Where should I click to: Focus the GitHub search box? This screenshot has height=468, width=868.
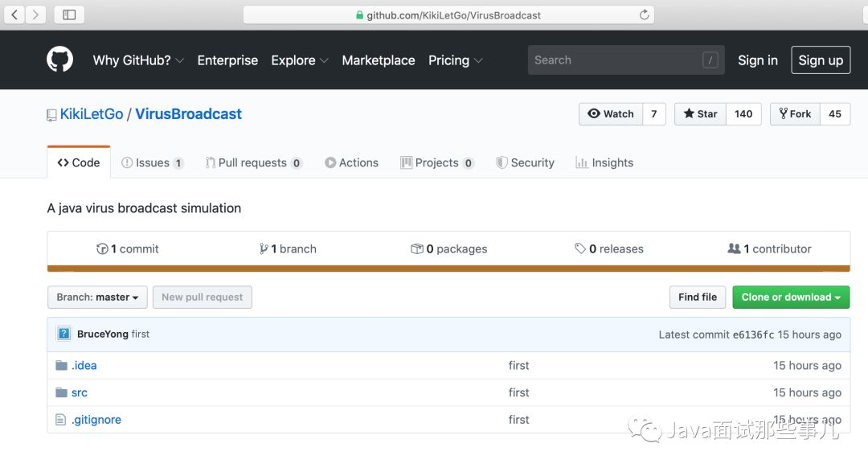[625, 60]
